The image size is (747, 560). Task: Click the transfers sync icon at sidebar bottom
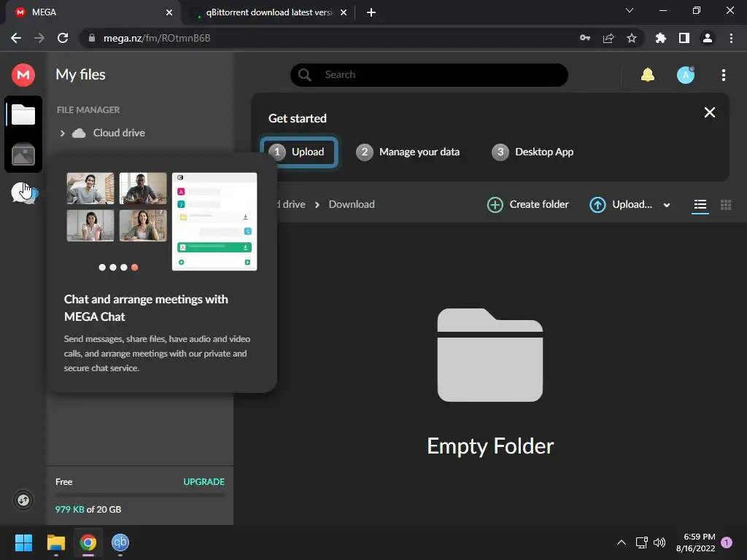click(x=23, y=500)
